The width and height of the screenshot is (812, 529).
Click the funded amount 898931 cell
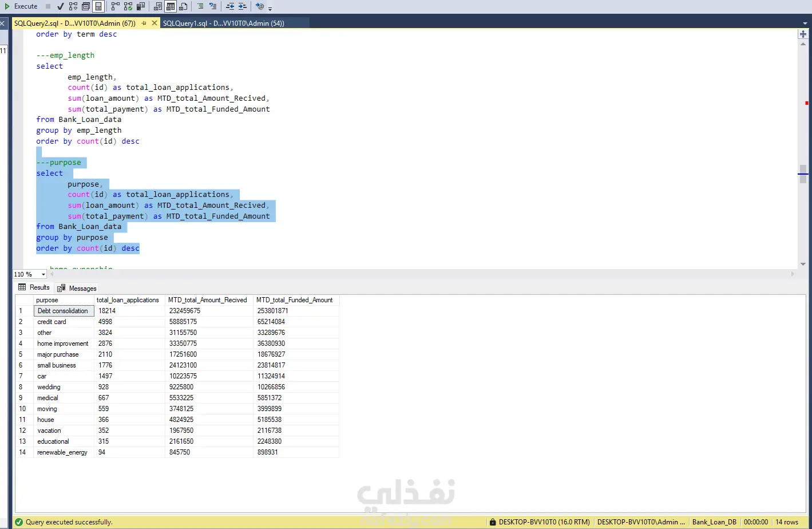[296, 452]
